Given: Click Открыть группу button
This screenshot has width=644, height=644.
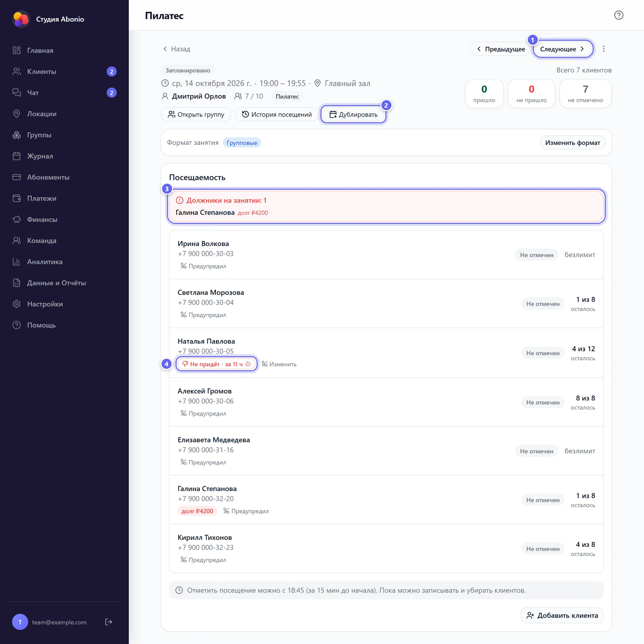Looking at the screenshot, I should pos(196,114).
